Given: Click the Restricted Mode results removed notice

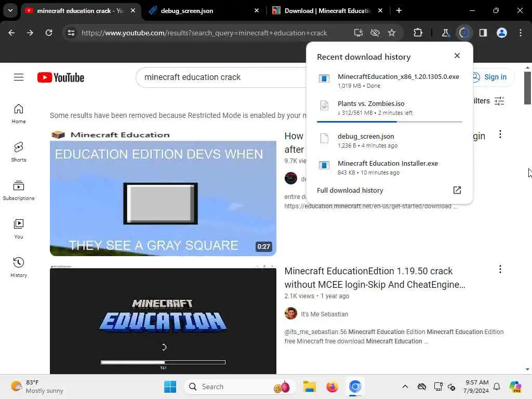Looking at the screenshot, I should click(178, 115).
